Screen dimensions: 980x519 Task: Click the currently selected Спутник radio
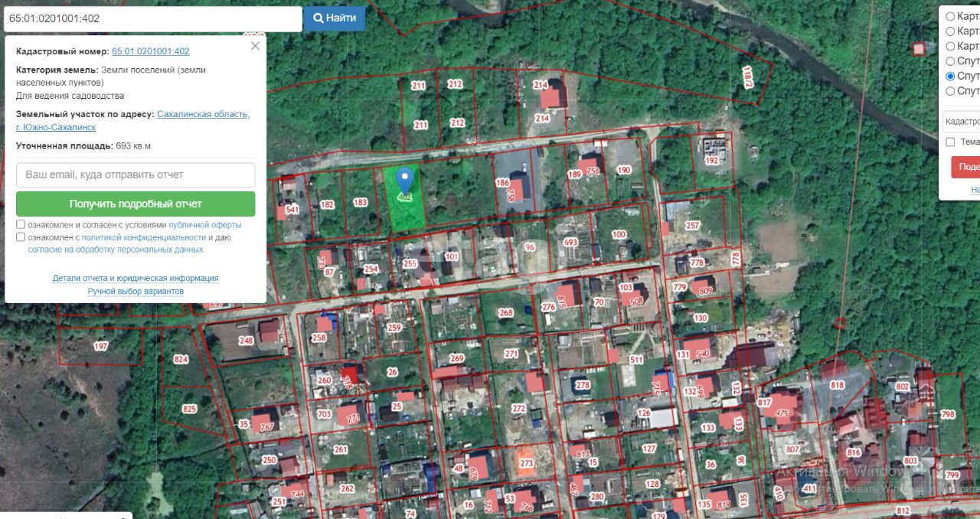[x=950, y=76]
